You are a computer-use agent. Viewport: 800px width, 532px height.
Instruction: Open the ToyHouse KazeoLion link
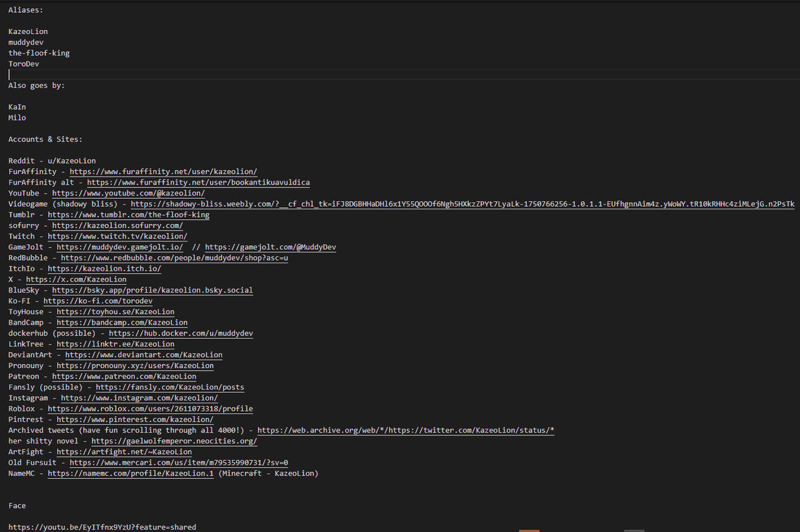[115, 311]
